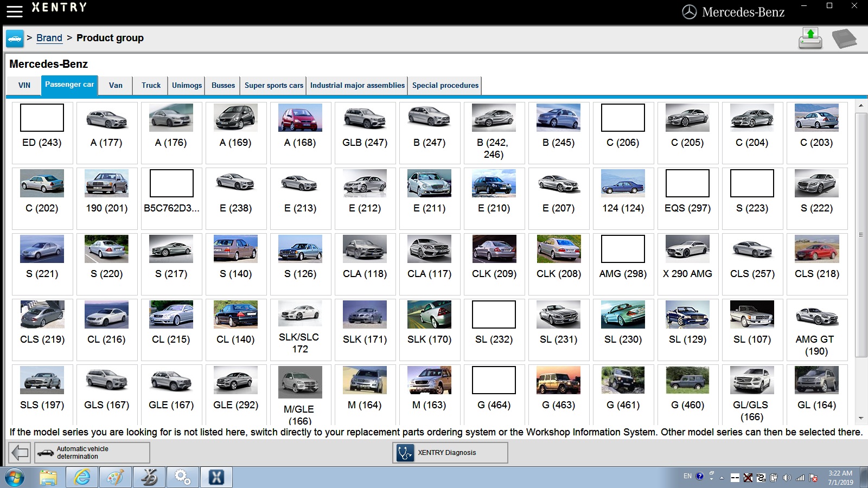The width and height of the screenshot is (868, 488).
Task: Pick E (213) model series
Action: click(x=301, y=198)
